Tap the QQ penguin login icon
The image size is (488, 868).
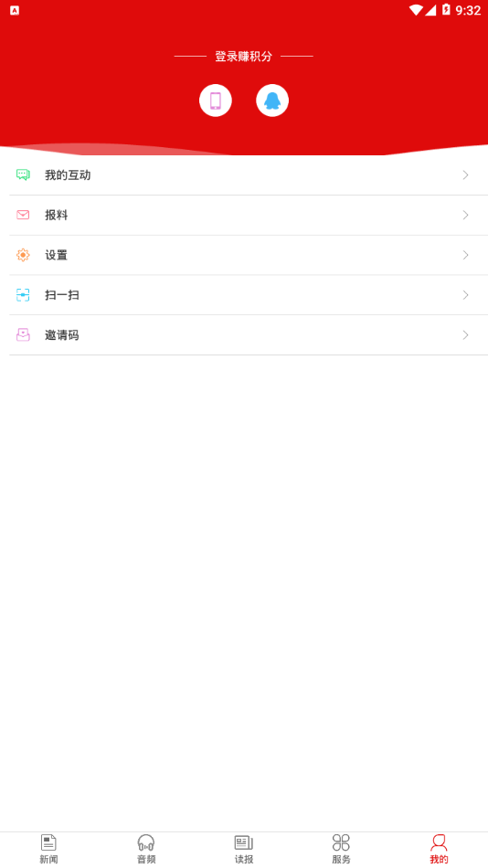tap(272, 101)
